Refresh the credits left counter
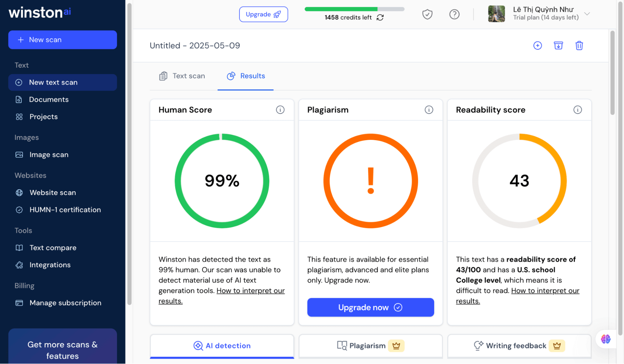 click(380, 17)
